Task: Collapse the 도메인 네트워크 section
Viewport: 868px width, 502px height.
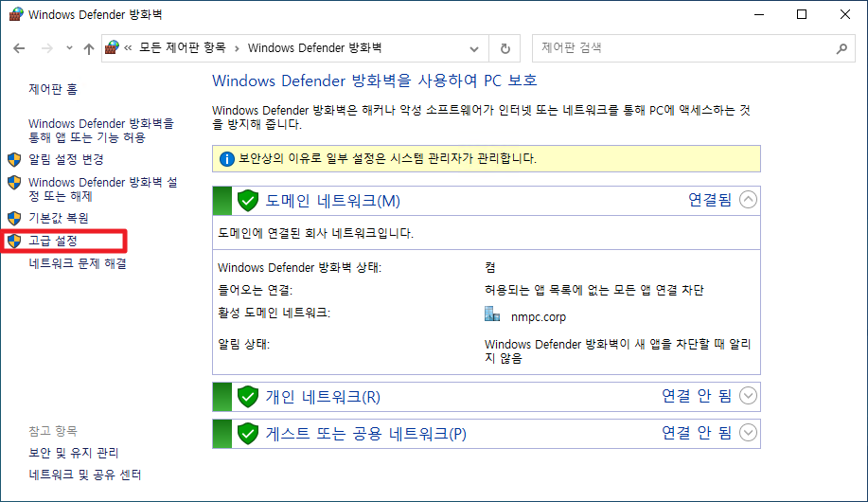Action: (x=748, y=200)
